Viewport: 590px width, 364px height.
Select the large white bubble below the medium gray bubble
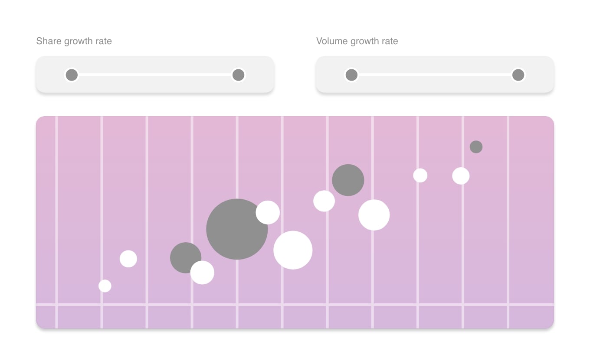point(374,215)
